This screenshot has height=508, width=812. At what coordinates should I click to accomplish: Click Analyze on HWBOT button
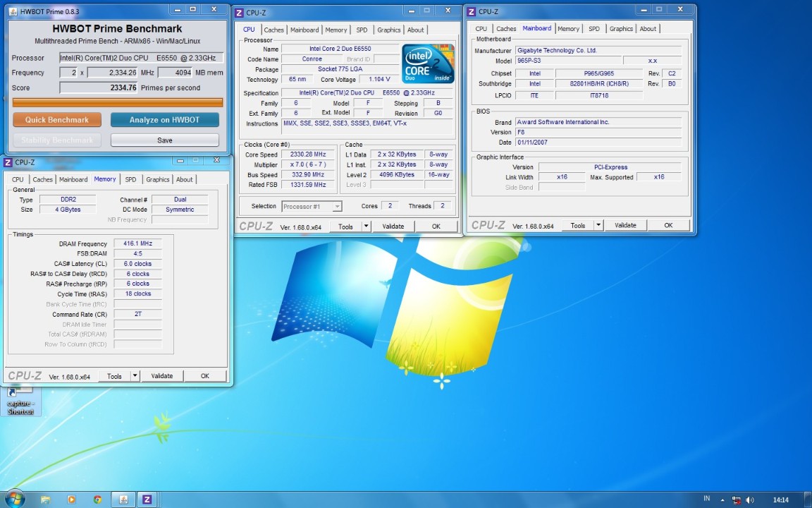coord(165,120)
